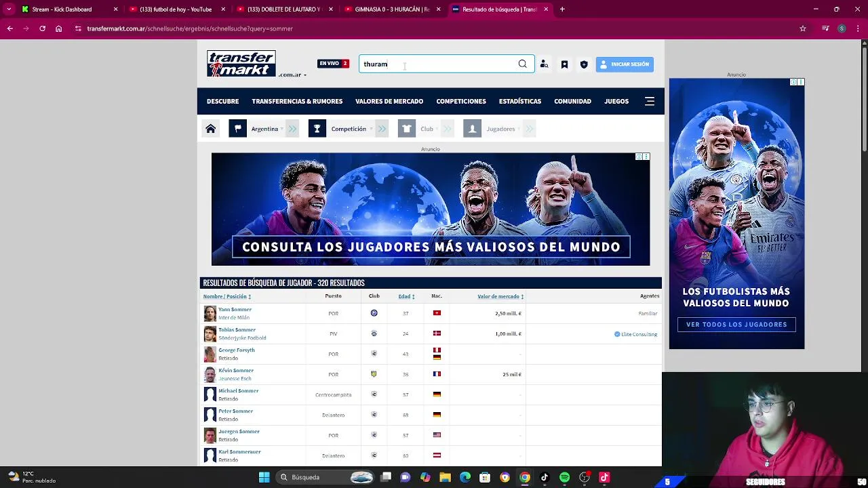This screenshot has height=488, width=868.
Task: Click the INICIAR SESIÓN button
Action: click(x=625, y=64)
